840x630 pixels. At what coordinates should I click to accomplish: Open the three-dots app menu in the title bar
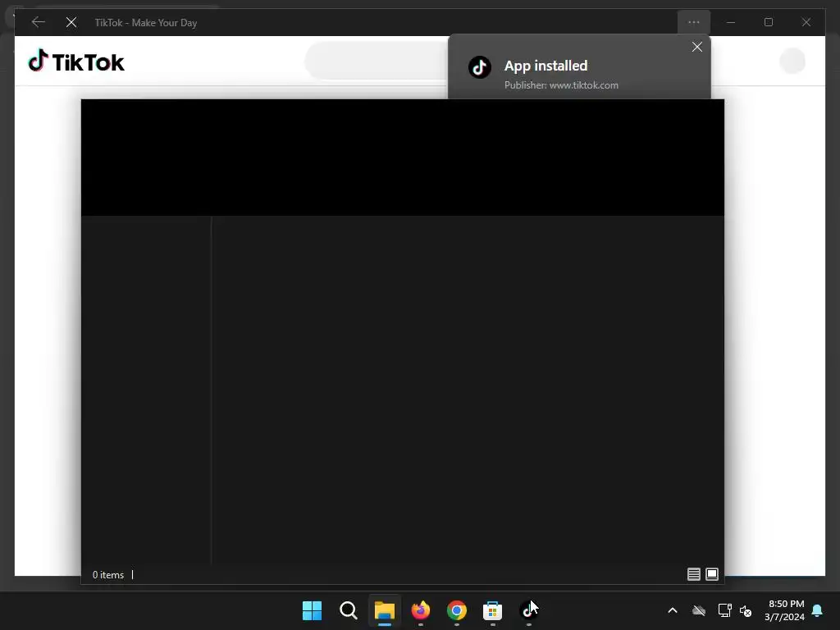694,22
